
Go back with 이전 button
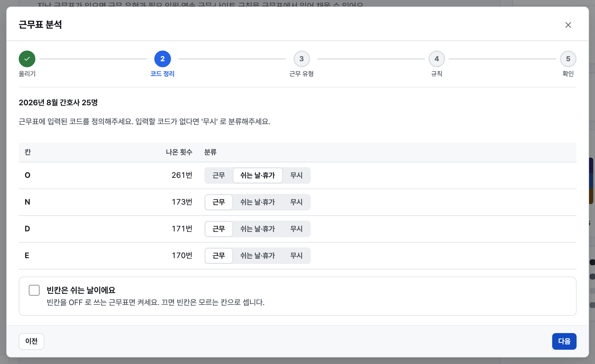click(x=32, y=341)
